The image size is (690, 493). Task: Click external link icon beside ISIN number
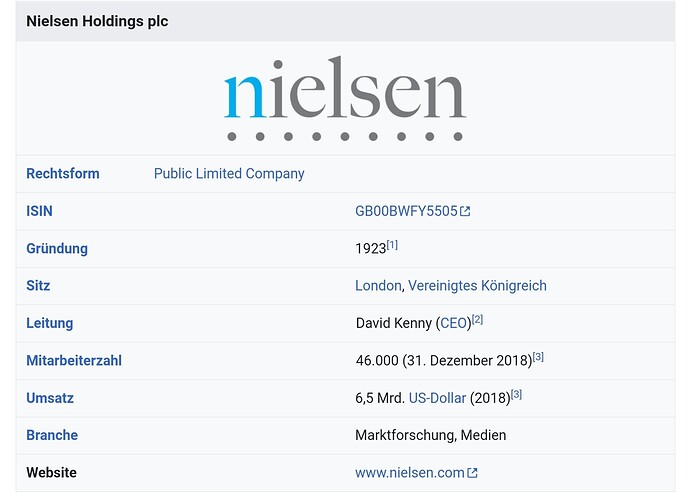(465, 211)
